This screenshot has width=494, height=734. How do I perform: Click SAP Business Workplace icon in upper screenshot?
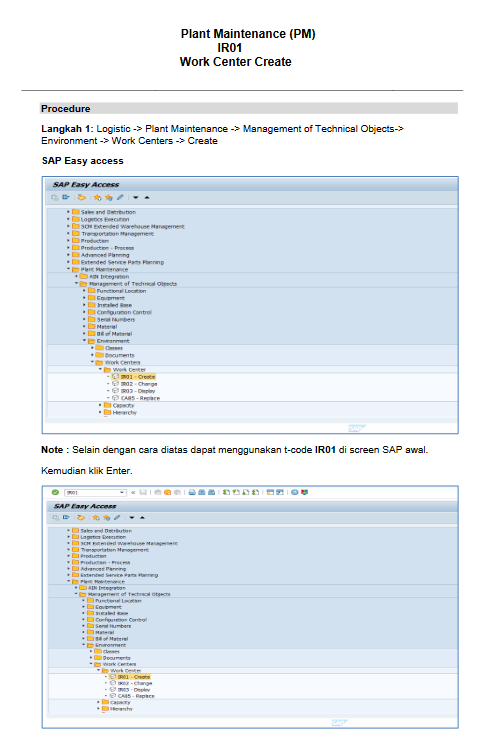(81, 198)
